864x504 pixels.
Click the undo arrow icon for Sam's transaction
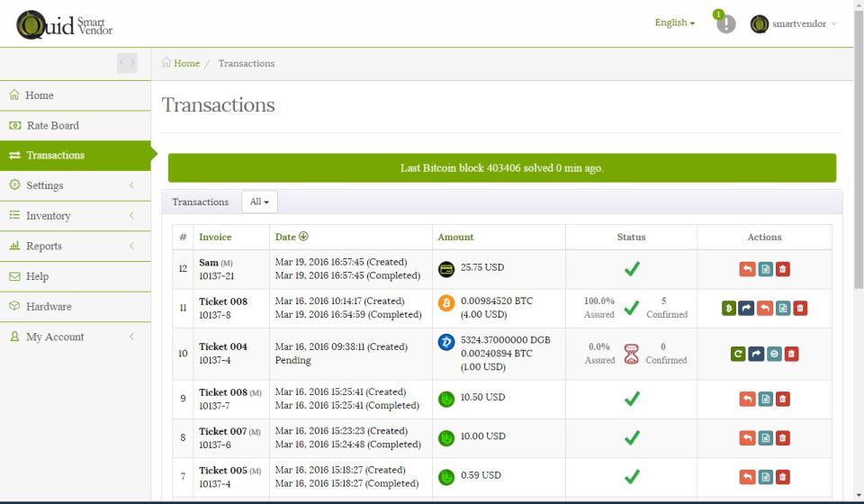point(747,269)
